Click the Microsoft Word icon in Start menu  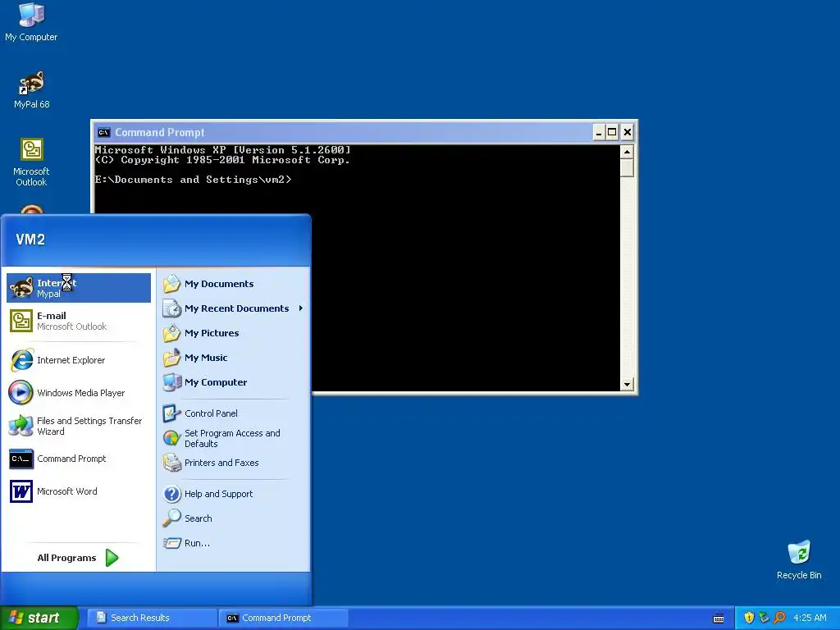21,491
